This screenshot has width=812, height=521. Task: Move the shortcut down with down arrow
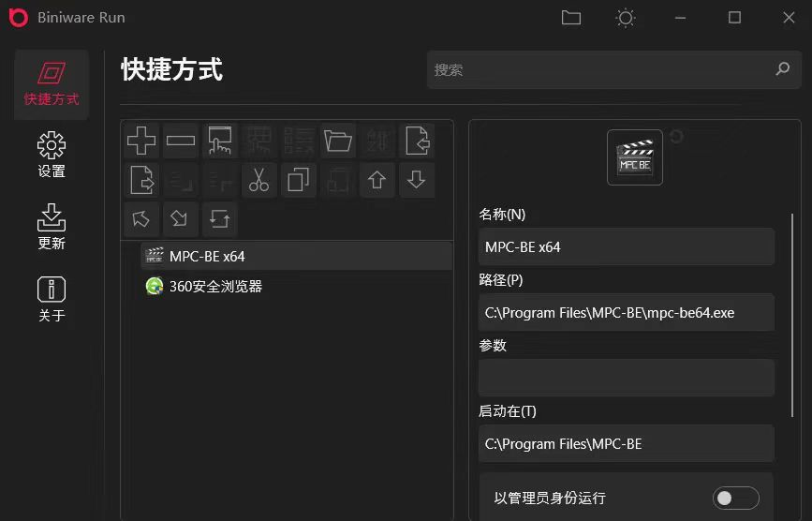pos(417,180)
